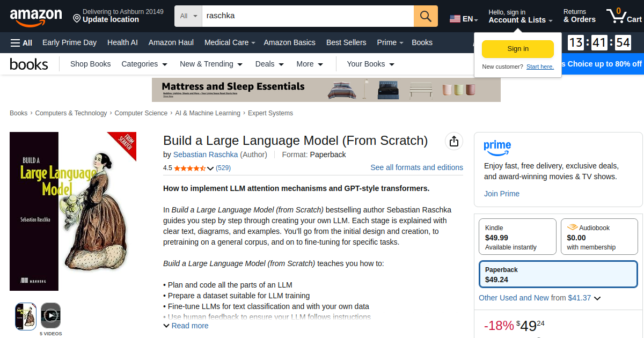644x338 pixels.
Task: Click Join Prime link
Action: [x=502, y=194]
